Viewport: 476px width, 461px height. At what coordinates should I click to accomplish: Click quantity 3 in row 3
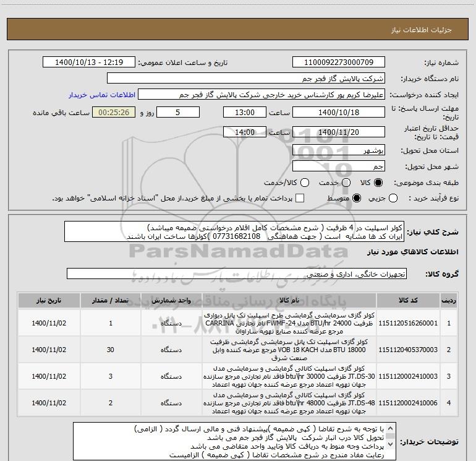[111, 376]
